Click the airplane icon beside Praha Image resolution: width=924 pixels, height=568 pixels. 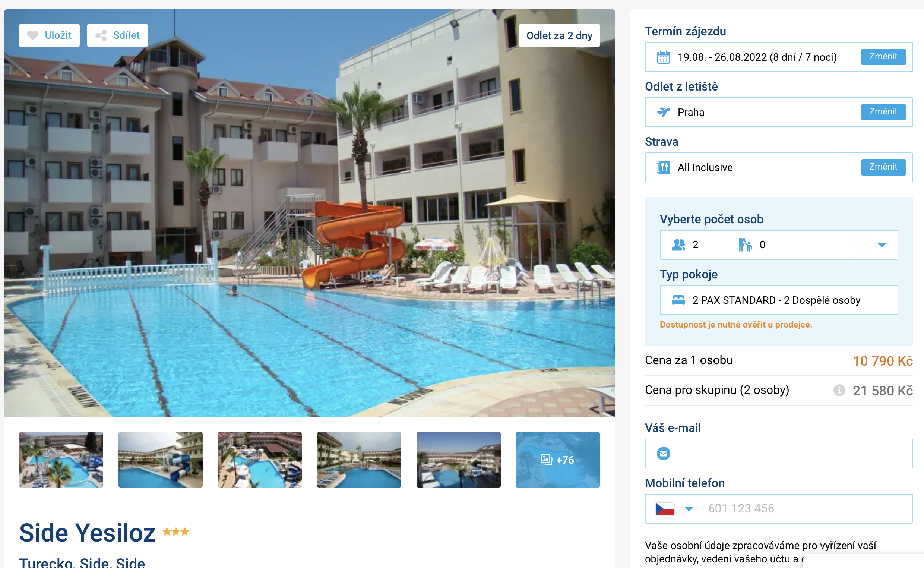point(663,112)
